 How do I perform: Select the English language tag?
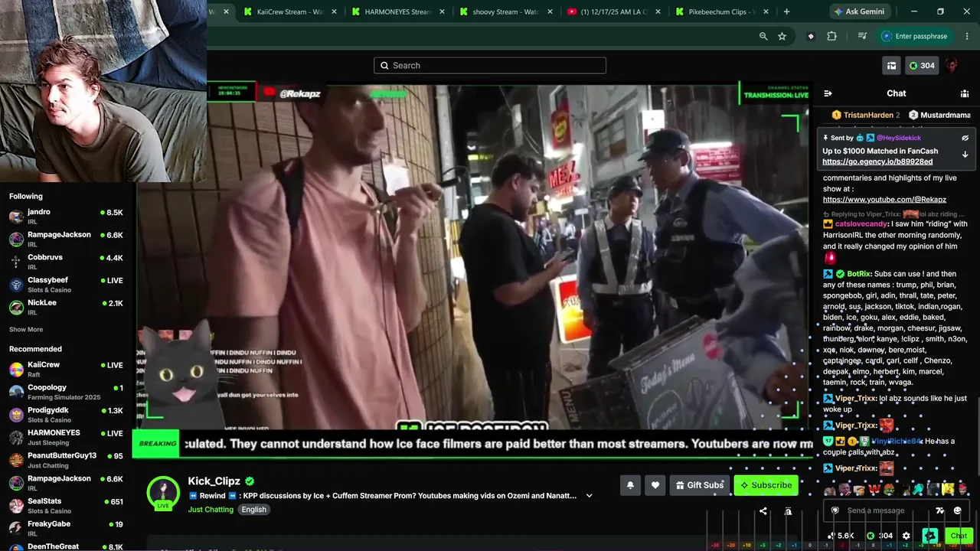(x=254, y=510)
